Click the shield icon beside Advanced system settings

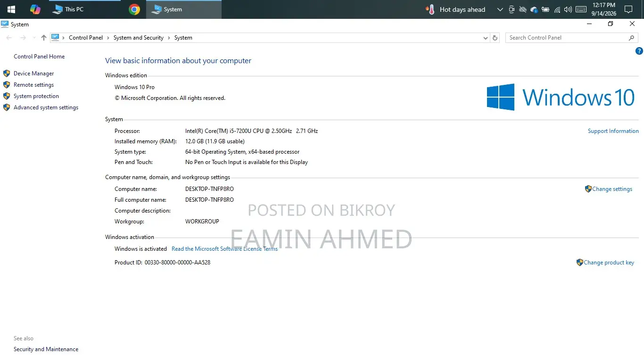tap(7, 107)
